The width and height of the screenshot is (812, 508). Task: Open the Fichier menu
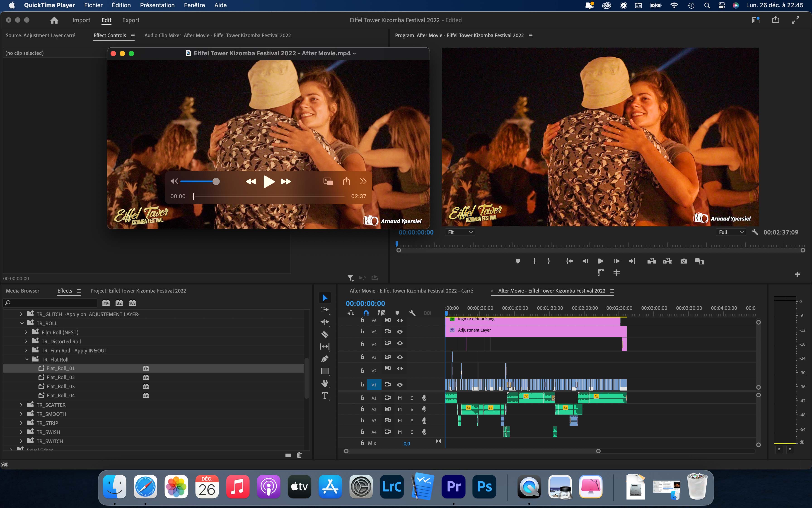(93, 5)
